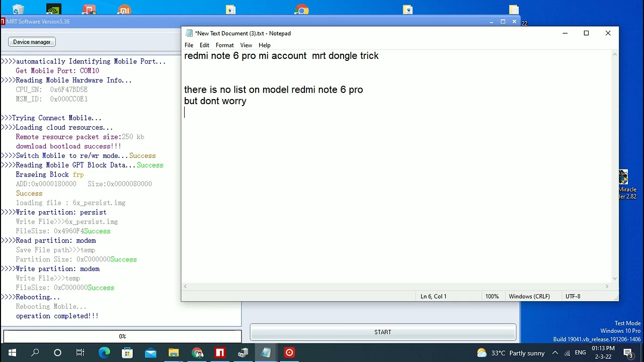Click "Ln 6, Col 1" in status bar

pos(433,297)
